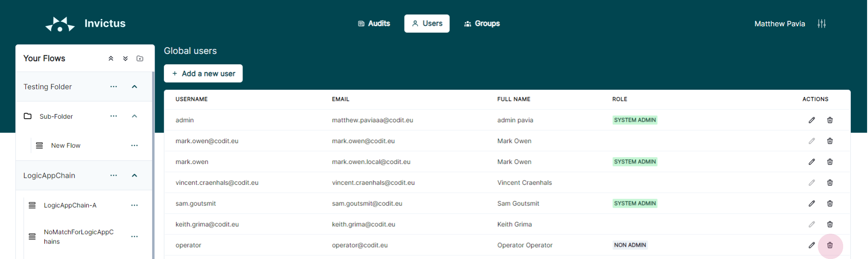The width and height of the screenshot is (868, 259).
Task: Edit the admin user via pencil icon
Action: 811,120
